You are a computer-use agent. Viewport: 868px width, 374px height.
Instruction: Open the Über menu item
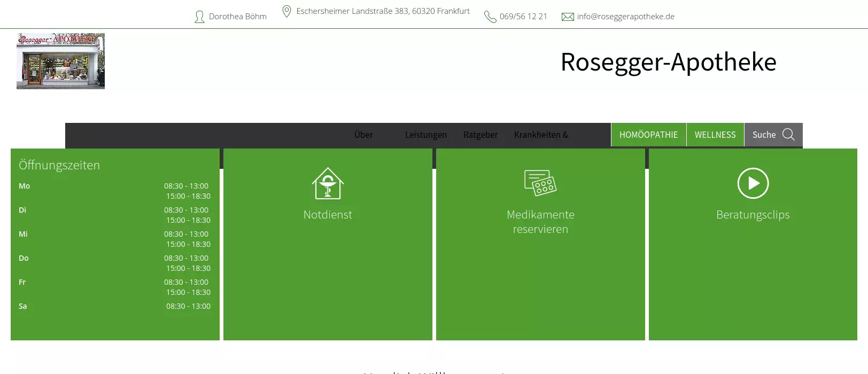[x=363, y=135]
